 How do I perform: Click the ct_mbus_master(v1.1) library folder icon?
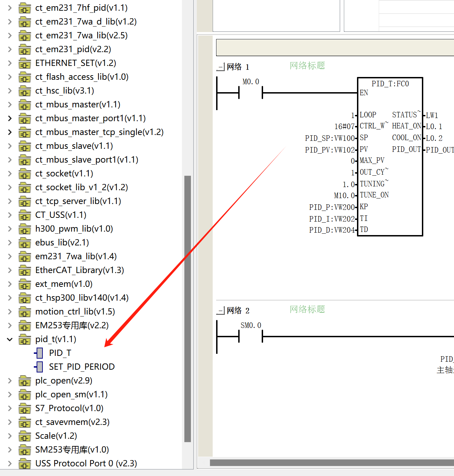pyautogui.click(x=25, y=105)
